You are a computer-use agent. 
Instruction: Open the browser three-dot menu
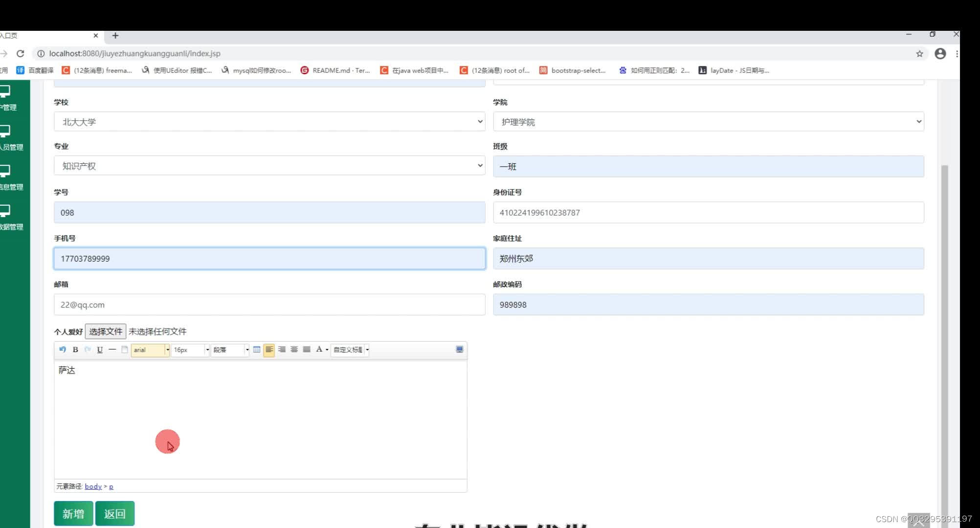[x=957, y=54]
